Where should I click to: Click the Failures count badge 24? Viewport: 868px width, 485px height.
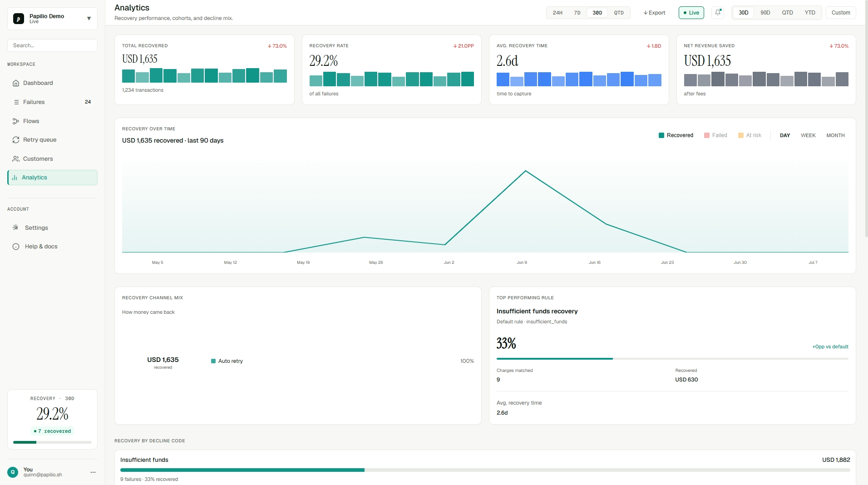(88, 102)
